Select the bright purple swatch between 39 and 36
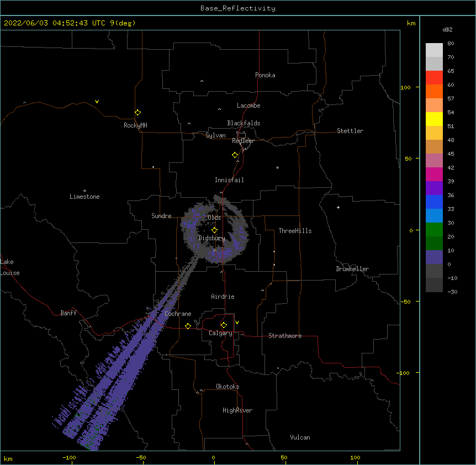This screenshot has height=465, width=476. [434, 188]
